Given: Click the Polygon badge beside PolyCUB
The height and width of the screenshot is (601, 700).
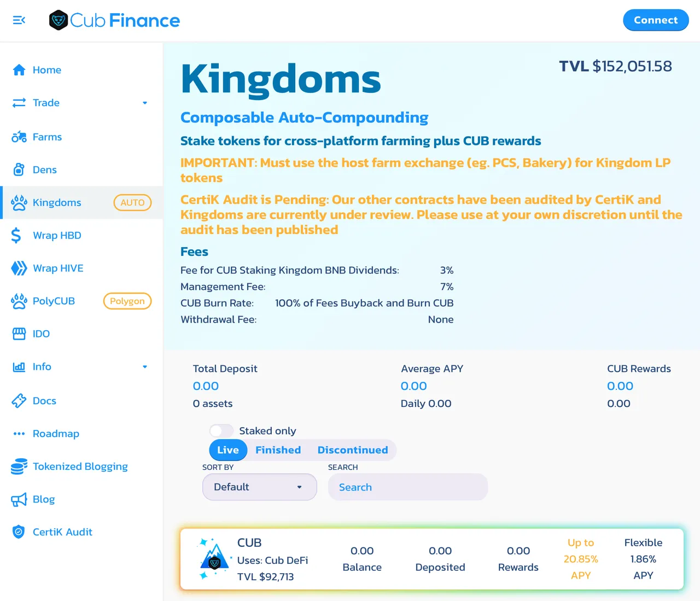Looking at the screenshot, I should pyautogui.click(x=127, y=301).
